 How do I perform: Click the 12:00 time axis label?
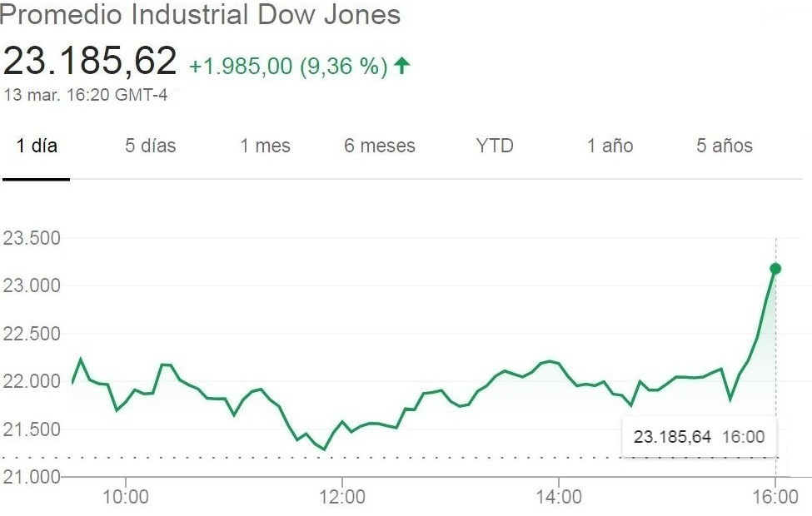coord(342,498)
